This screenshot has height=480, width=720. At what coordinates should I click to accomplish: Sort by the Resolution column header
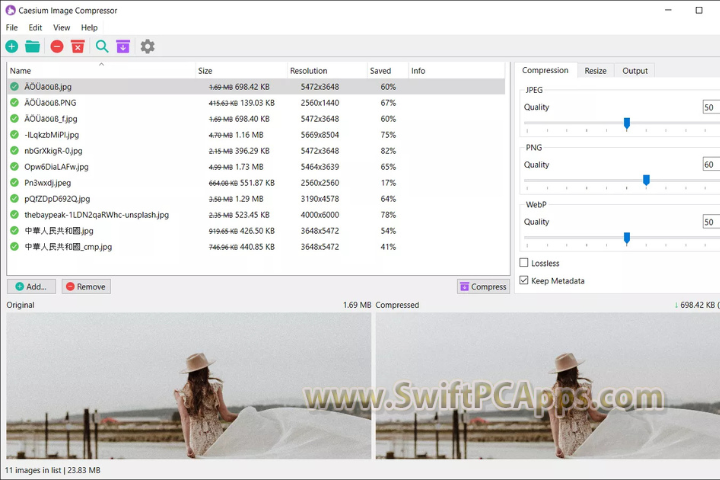(327, 71)
